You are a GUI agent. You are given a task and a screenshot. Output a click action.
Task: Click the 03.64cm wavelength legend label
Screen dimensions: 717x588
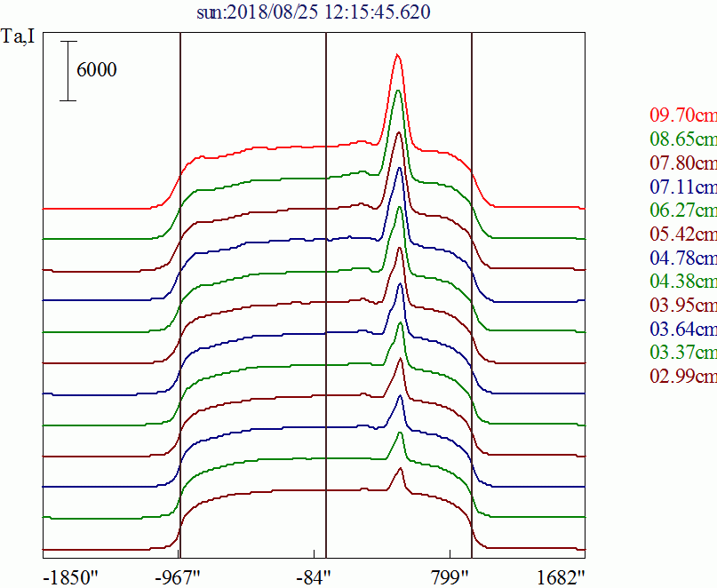point(683,329)
